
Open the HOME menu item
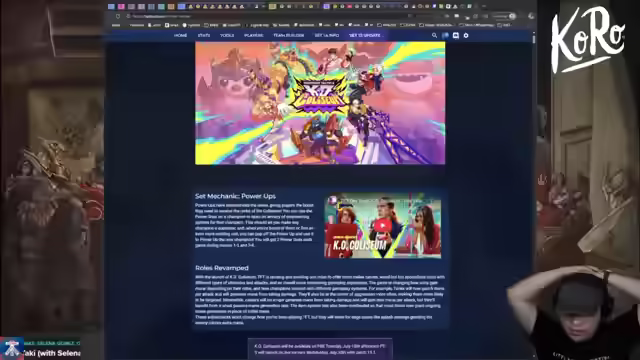point(180,36)
